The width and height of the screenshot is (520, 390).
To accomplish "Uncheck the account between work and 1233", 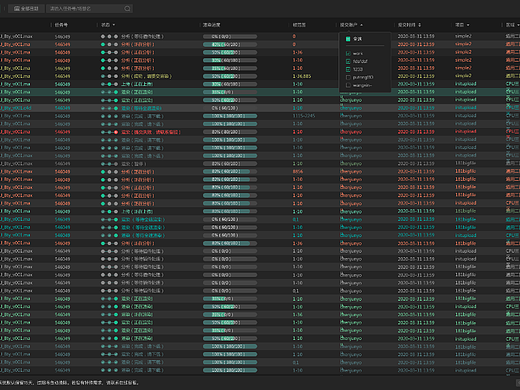I will coord(348,61).
